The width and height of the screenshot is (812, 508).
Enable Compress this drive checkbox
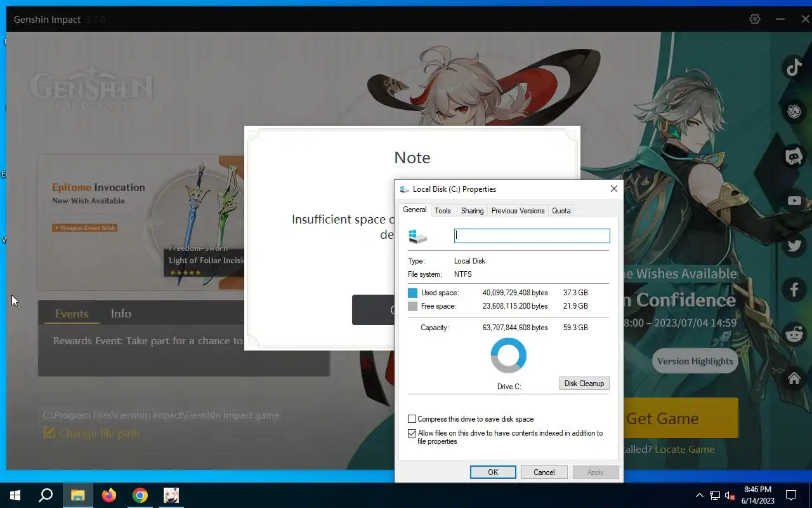[412, 419]
